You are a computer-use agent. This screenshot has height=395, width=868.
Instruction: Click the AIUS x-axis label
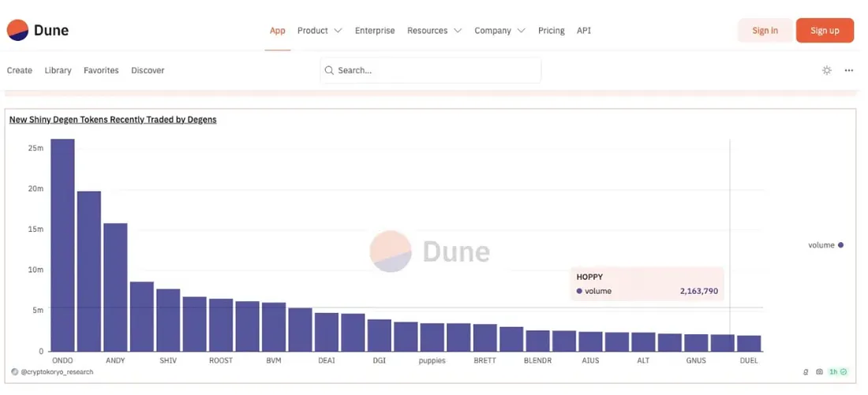[590, 360]
